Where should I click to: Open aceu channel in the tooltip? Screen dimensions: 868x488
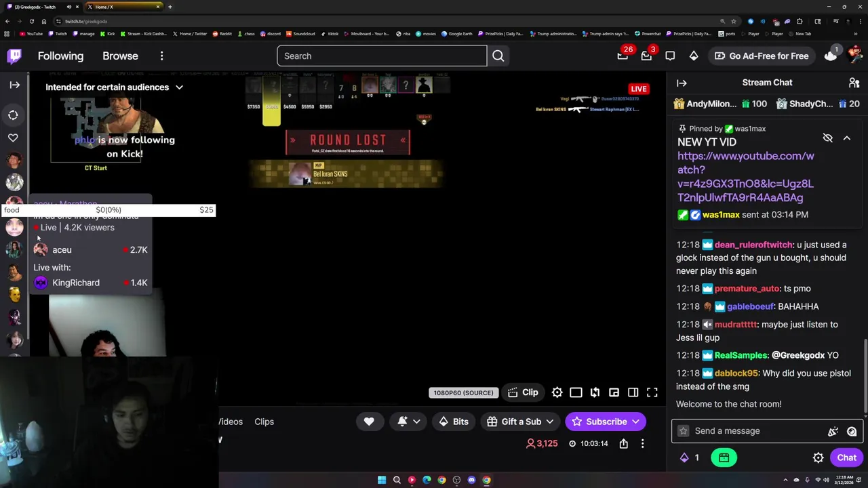(x=90, y=250)
